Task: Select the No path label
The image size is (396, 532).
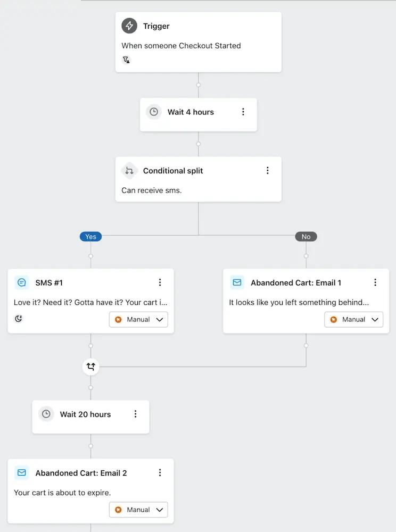Action: point(306,236)
